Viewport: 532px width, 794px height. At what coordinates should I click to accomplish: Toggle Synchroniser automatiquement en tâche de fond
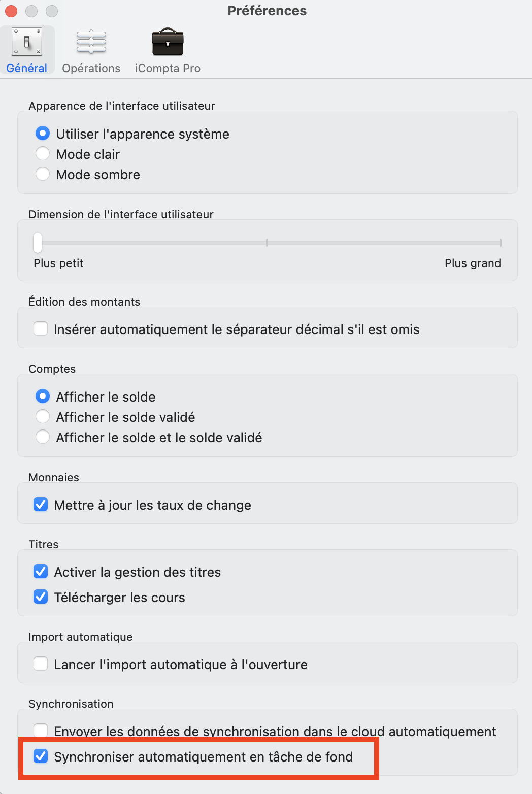(41, 756)
